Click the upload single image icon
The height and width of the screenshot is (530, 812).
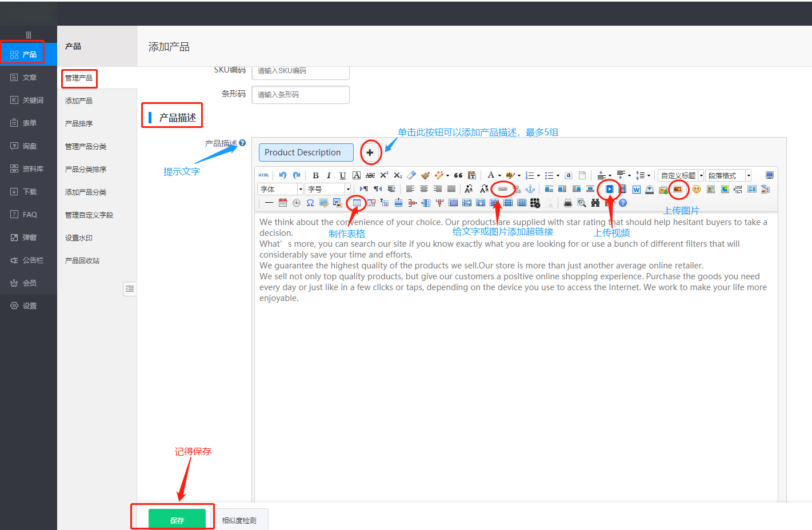pyautogui.click(x=678, y=189)
